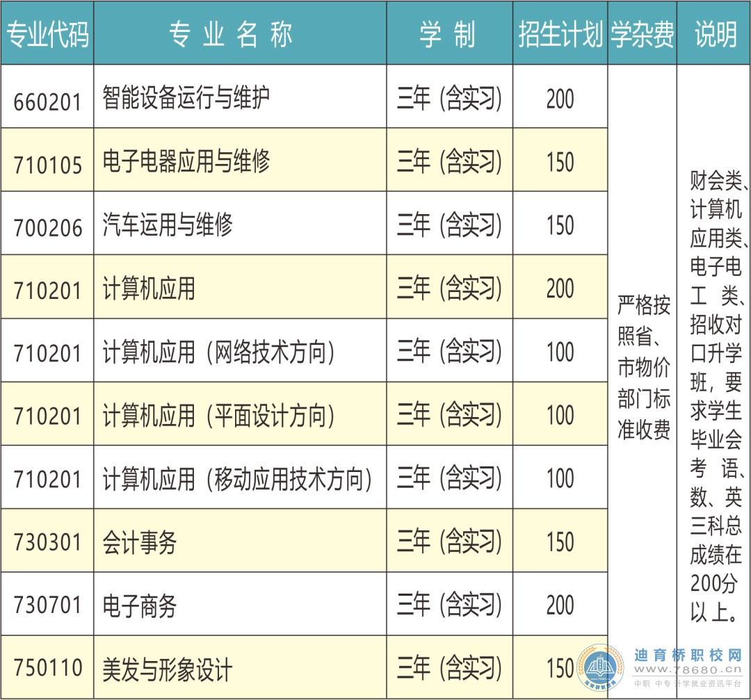Screen dimensions: 751x700
Task: Click 三年(含实习) in 美发与形象设计 row
Action: coord(449,668)
